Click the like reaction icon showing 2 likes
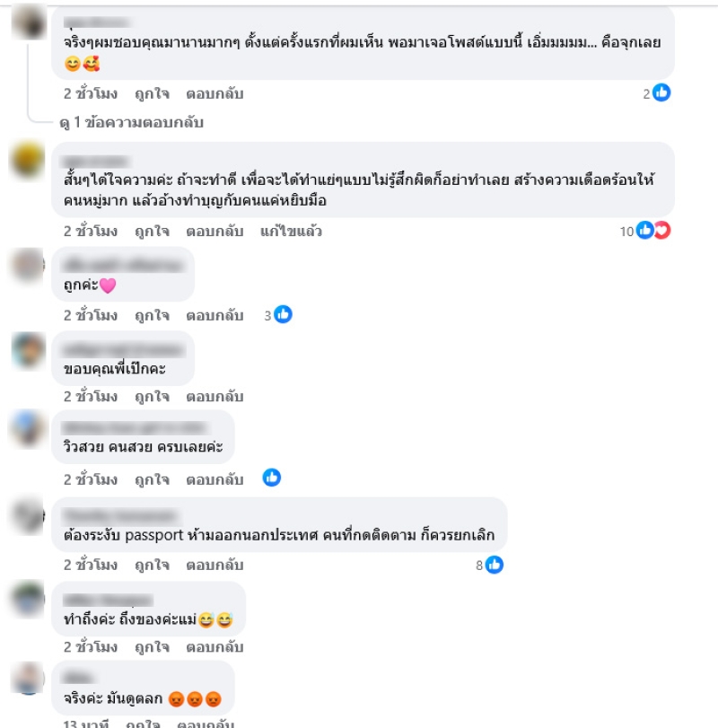This screenshot has width=718, height=728. [661, 92]
